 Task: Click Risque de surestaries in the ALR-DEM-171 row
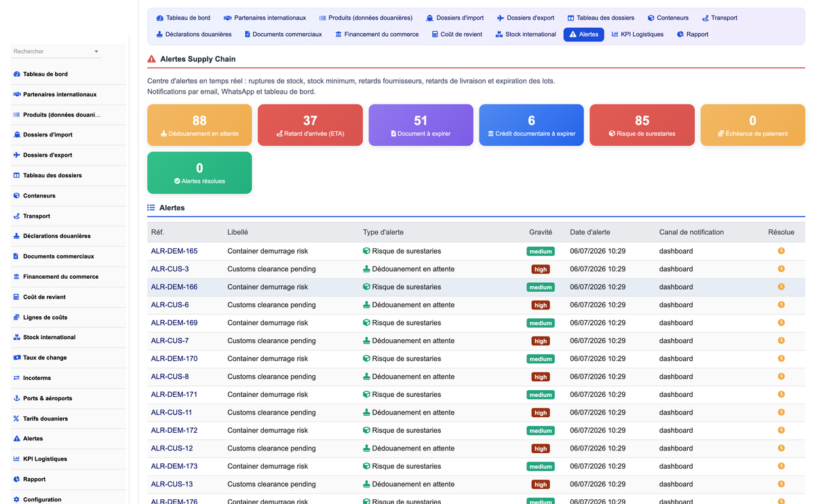tap(406, 395)
